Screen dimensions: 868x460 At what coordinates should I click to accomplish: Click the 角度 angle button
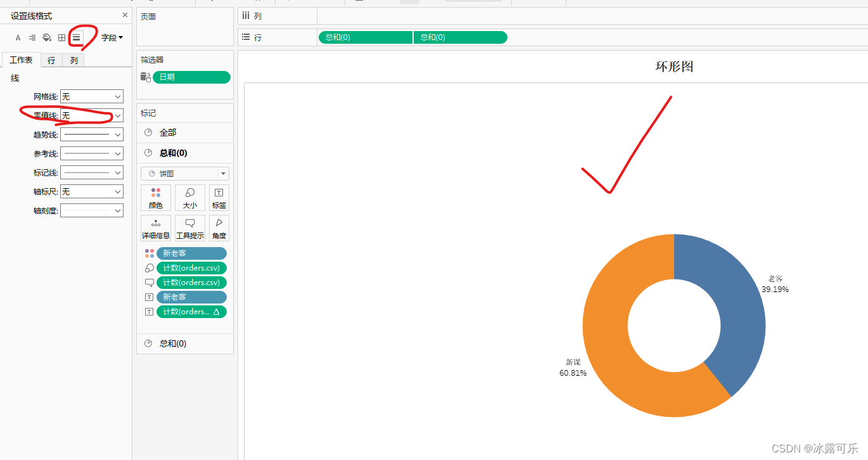(x=219, y=228)
